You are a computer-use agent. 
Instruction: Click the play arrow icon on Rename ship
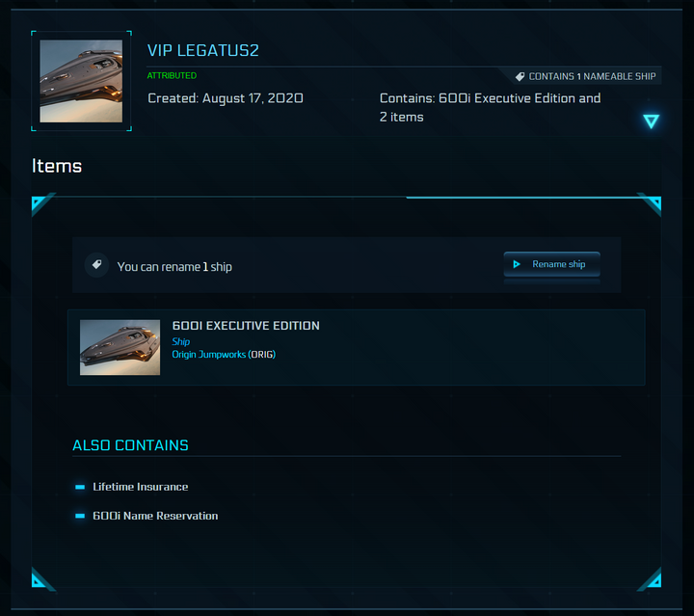click(x=517, y=264)
